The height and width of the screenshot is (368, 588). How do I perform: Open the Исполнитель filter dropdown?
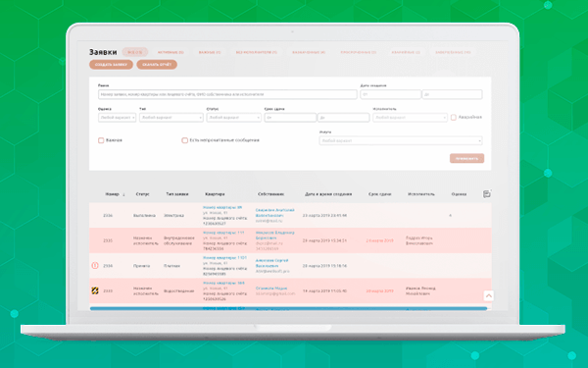(410, 118)
